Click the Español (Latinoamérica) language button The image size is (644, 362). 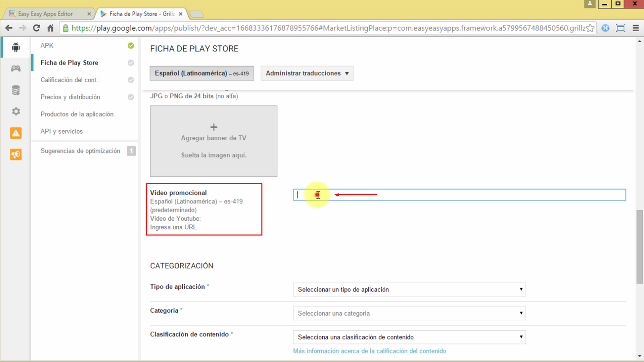tap(202, 73)
